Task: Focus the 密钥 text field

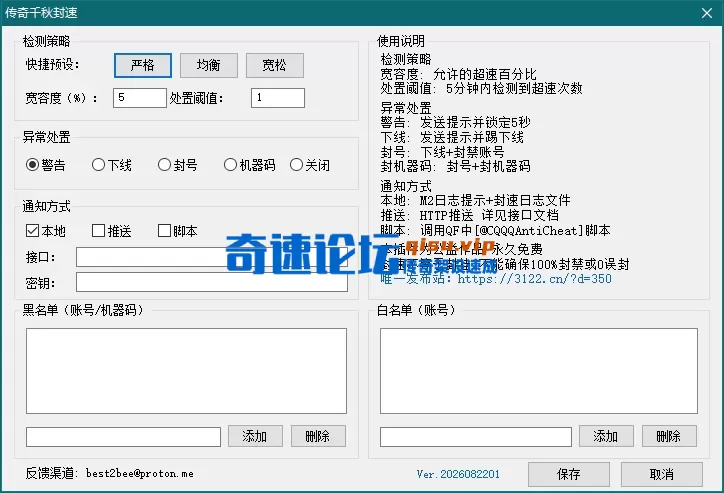Action: (x=211, y=282)
